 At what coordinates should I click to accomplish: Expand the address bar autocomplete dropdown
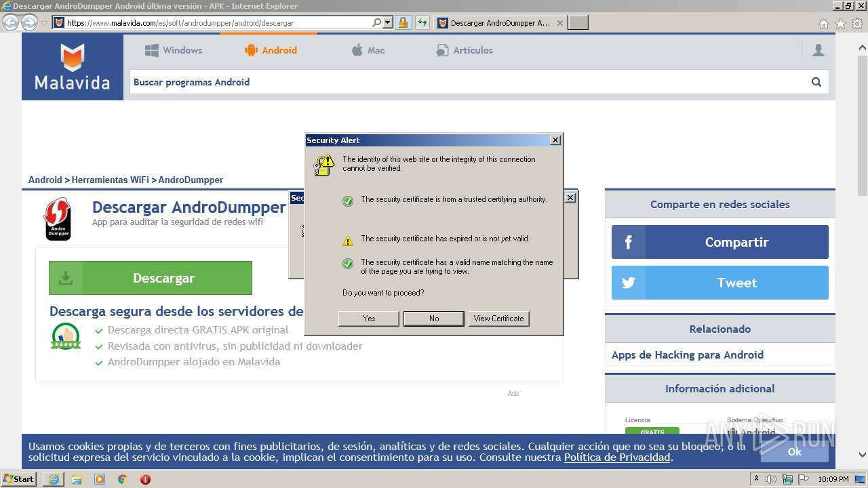pyautogui.click(x=388, y=22)
